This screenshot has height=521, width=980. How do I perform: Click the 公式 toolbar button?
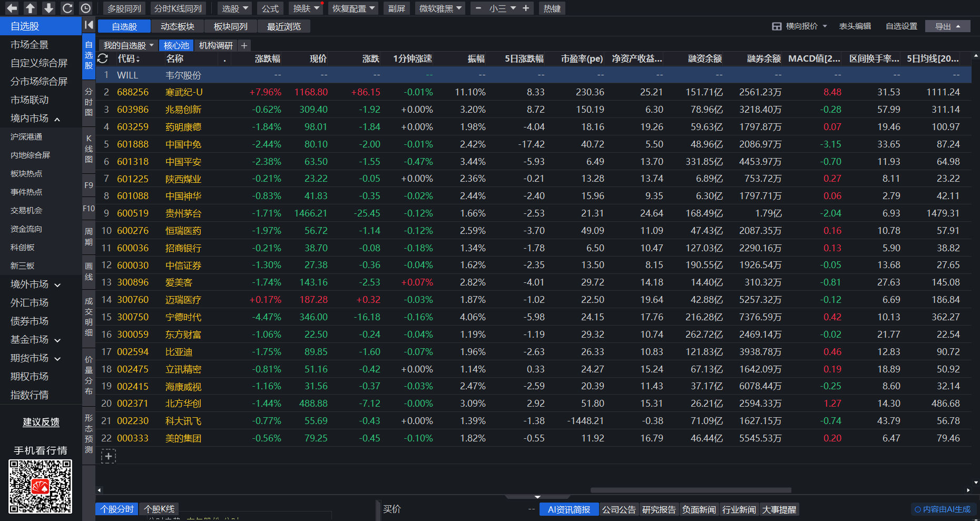(x=270, y=8)
